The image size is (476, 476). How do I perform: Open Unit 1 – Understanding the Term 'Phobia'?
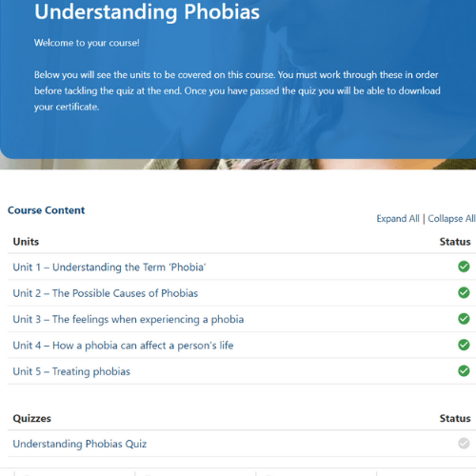click(x=109, y=268)
